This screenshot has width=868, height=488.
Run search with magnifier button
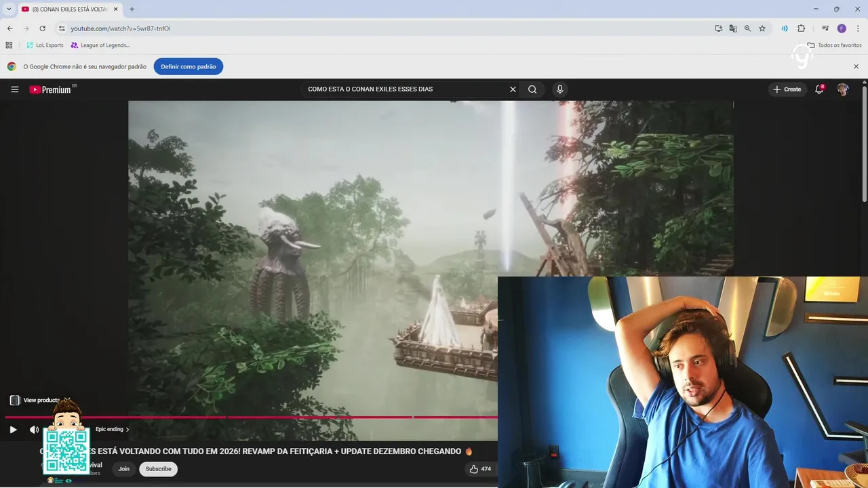532,89
